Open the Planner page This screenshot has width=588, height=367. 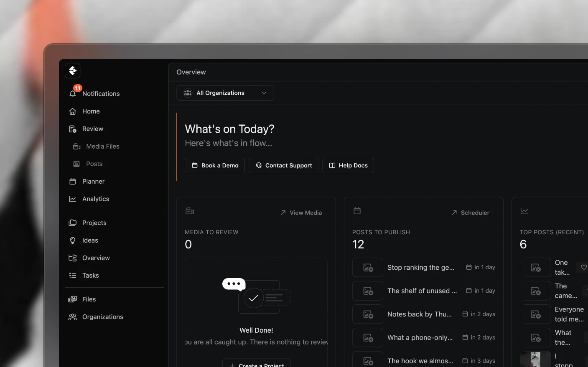(93, 182)
